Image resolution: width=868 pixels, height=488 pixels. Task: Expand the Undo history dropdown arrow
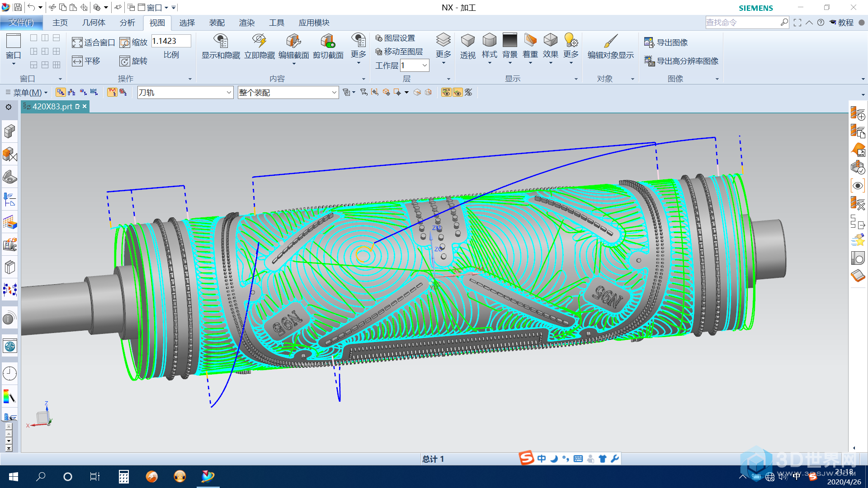point(40,8)
